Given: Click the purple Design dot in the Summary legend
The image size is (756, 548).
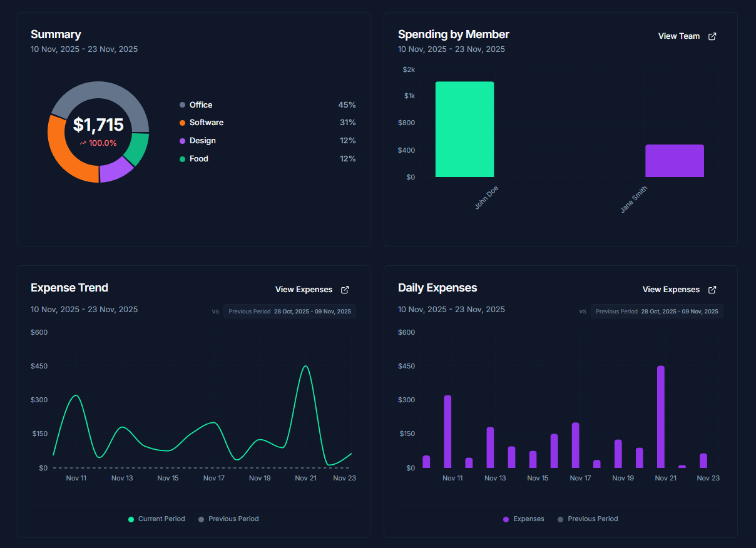Looking at the screenshot, I should tap(182, 141).
